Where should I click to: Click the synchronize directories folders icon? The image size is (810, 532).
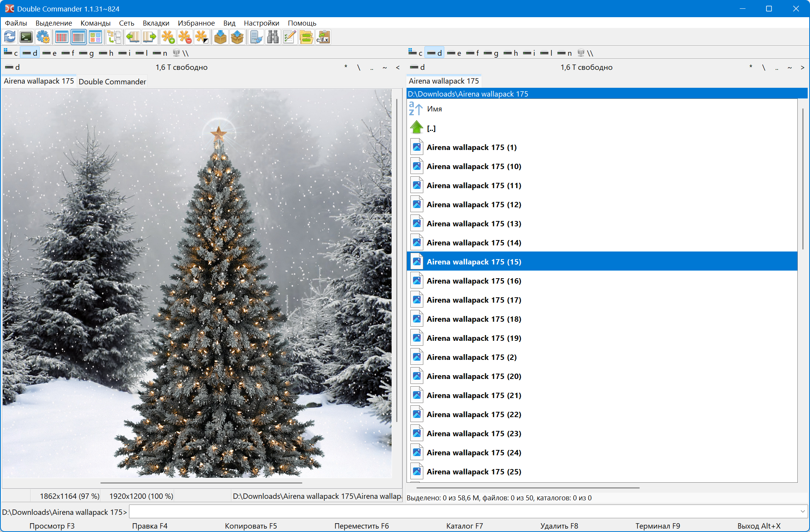pyautogui.click(x=306, y=37)
